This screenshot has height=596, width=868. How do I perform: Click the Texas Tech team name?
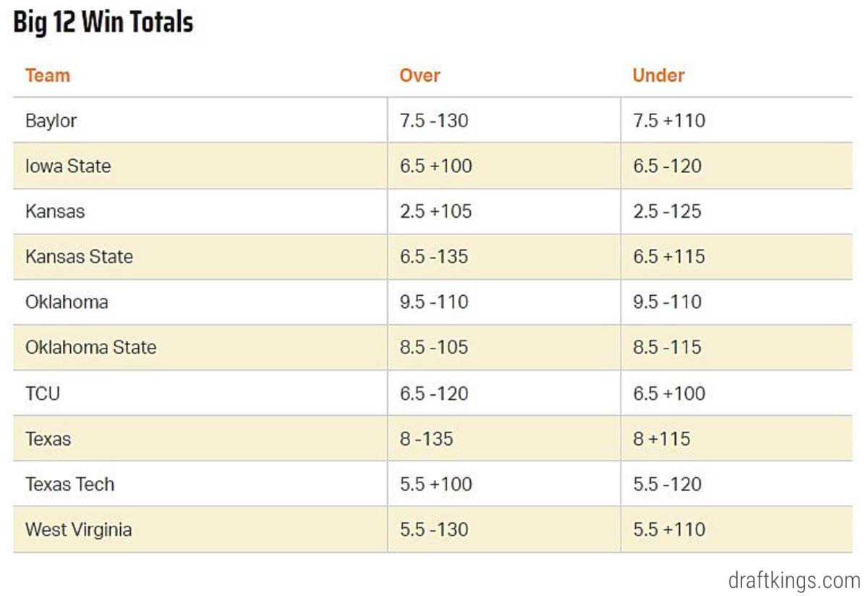(70, 484)
